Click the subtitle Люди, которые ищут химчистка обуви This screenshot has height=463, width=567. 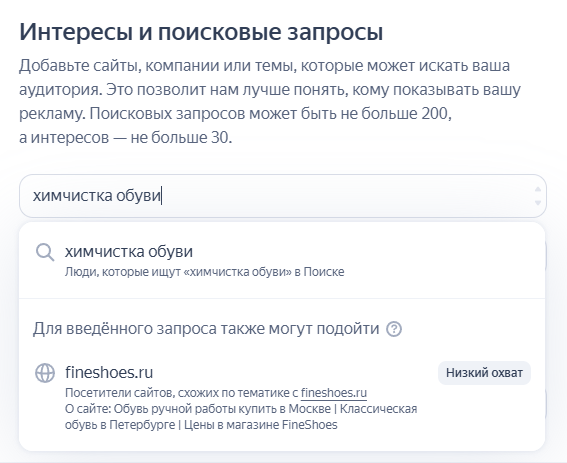(205, 272)
